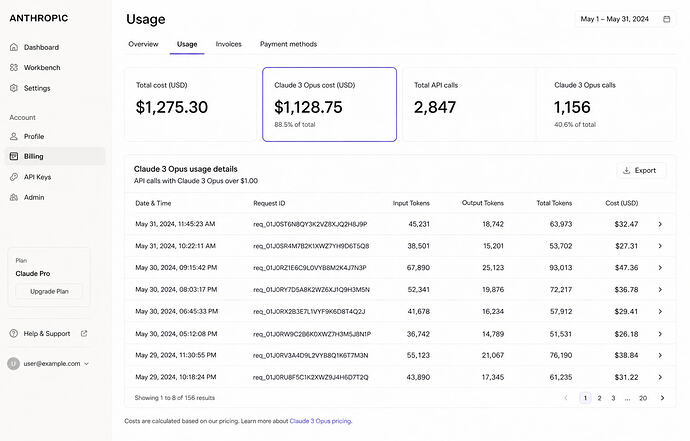Go to next page arrow in pagination
Viewport: 690px width, 441px height.
662,398
